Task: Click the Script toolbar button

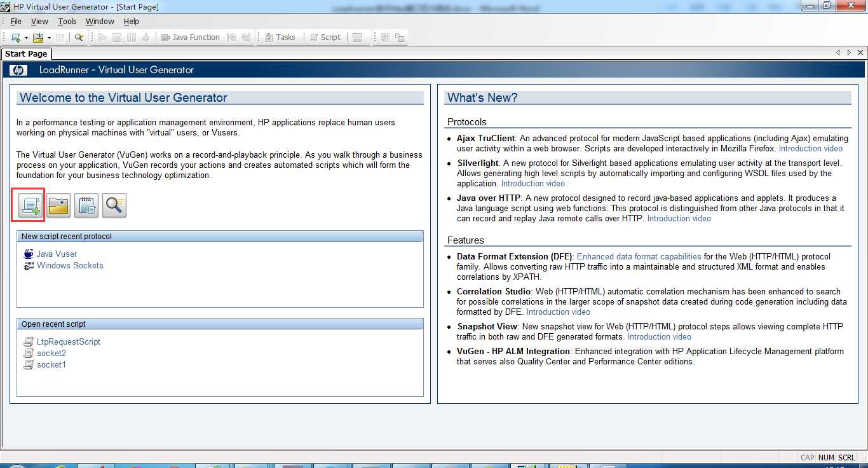Action: point(325,38)
